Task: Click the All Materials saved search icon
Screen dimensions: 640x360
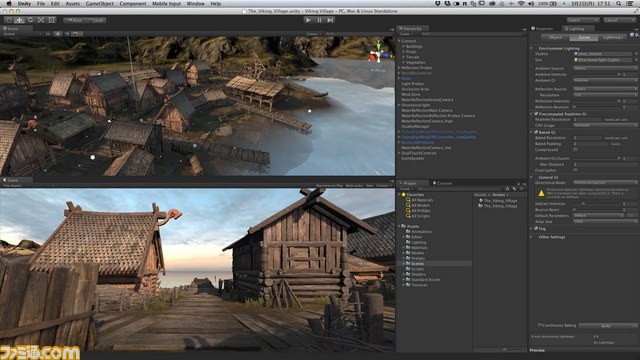Action: [x=408, y=200]
